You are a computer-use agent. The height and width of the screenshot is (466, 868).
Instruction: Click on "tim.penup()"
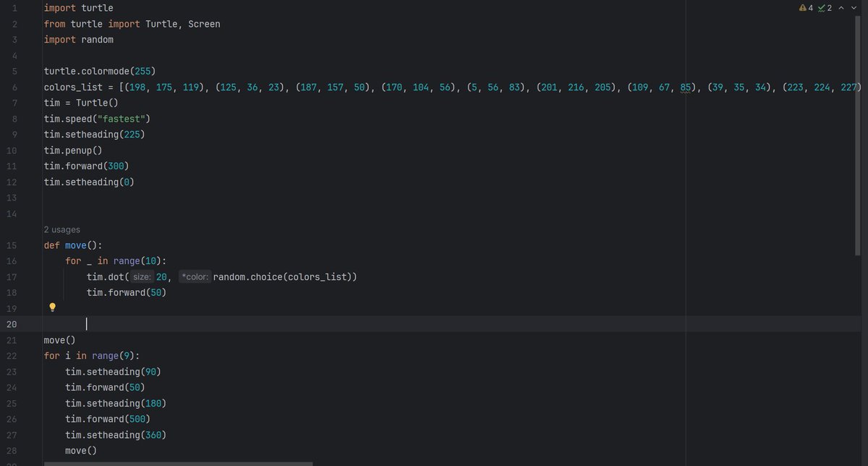(73, 151)
